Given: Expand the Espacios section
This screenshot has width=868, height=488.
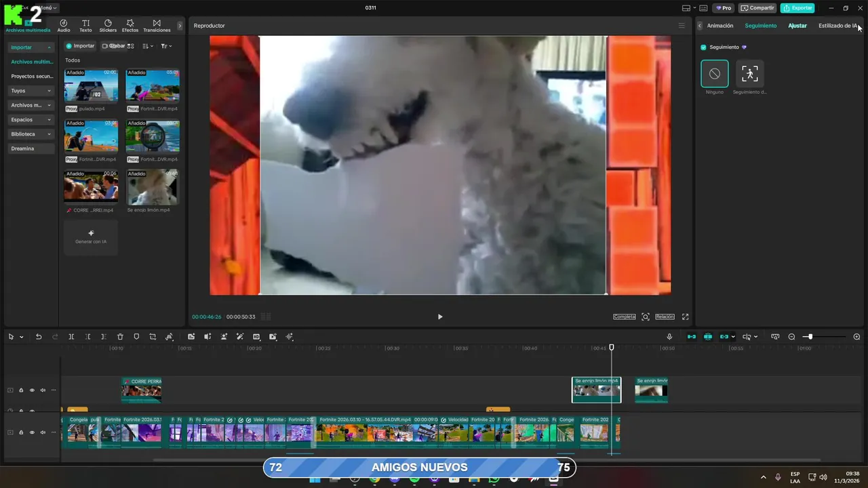Looking at the screenshot, I should click(x=49, y=120).
